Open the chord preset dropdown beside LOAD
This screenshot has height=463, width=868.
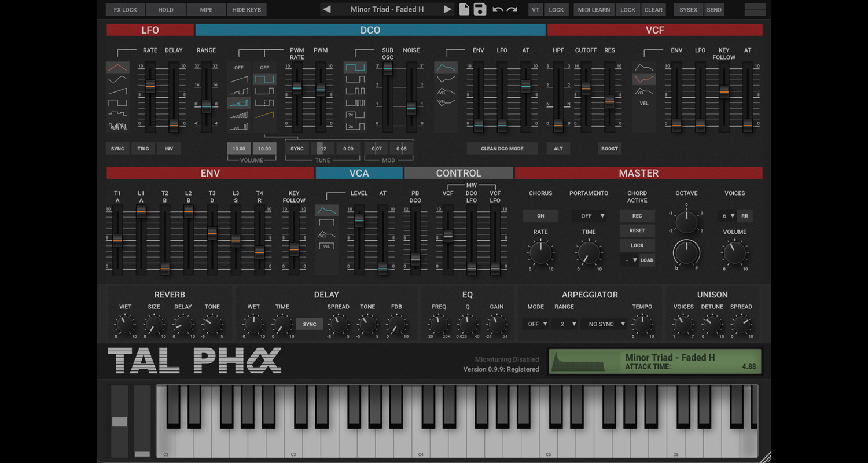tap(629, 260)
